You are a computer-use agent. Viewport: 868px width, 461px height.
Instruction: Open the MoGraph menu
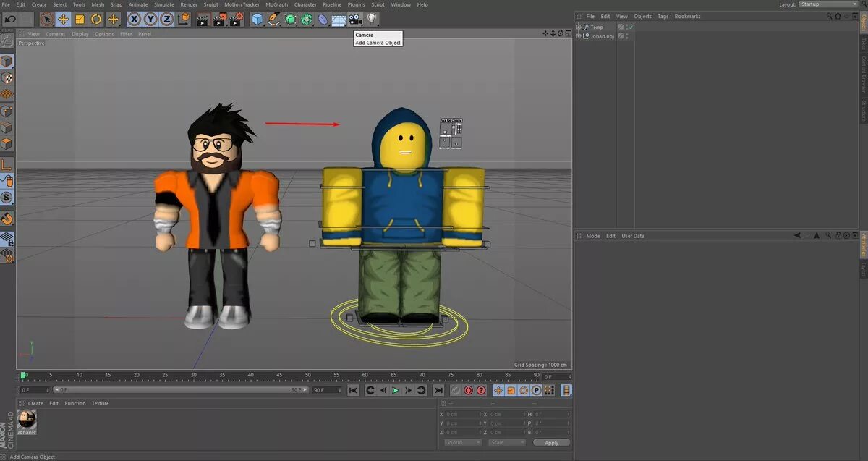coord(276,4)
